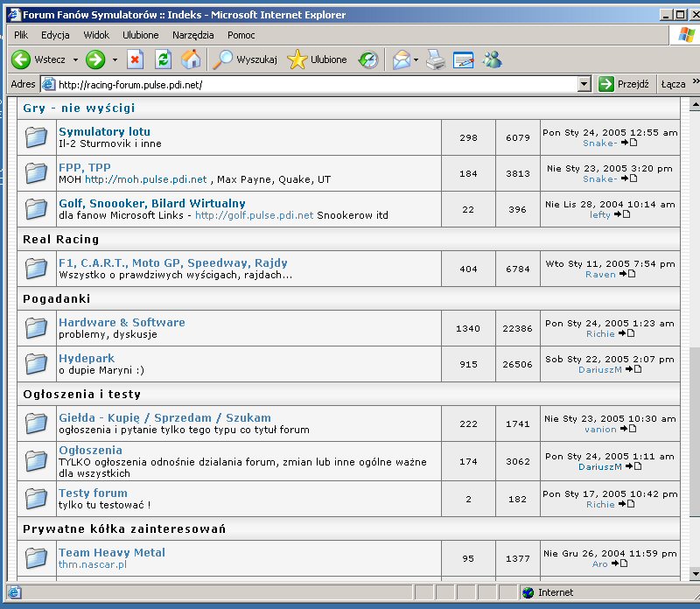Click the folder icon beside Symulatory lotu
700x609 pixels.
(36, 137)
